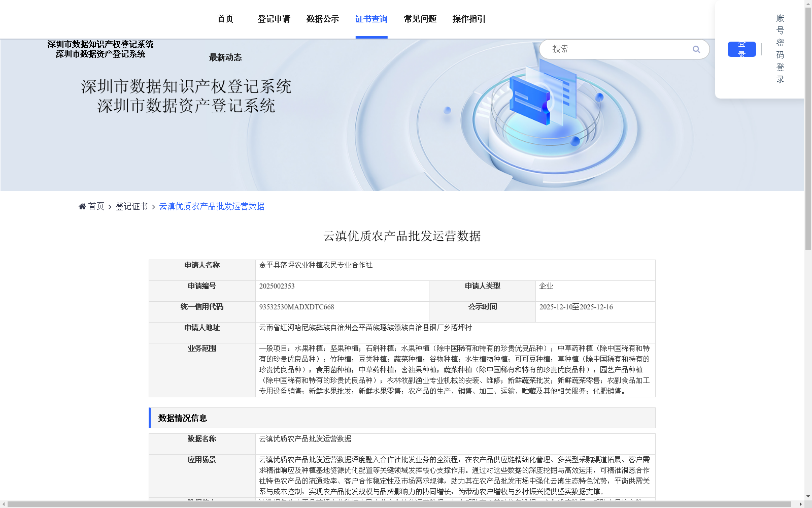The height and width of the screenshot is (508, 812).
Task: Select application number 2025002353
Action: click(277, 286)
